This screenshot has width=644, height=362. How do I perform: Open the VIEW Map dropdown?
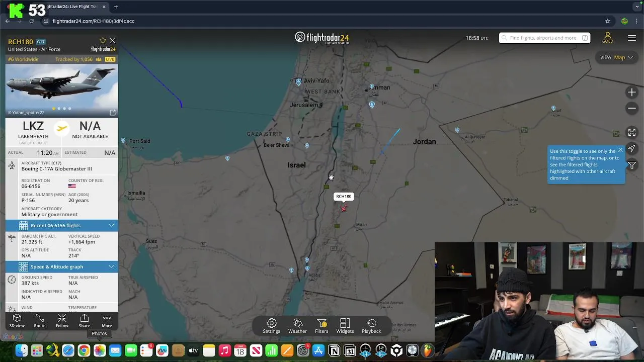(616, 57)
